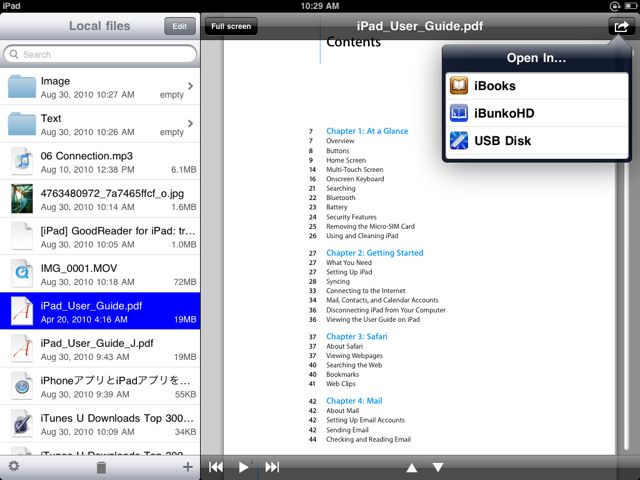Tap the Security Features contents entry
The width and height of the screenshot is (640, 480).
tap(351, 217)
